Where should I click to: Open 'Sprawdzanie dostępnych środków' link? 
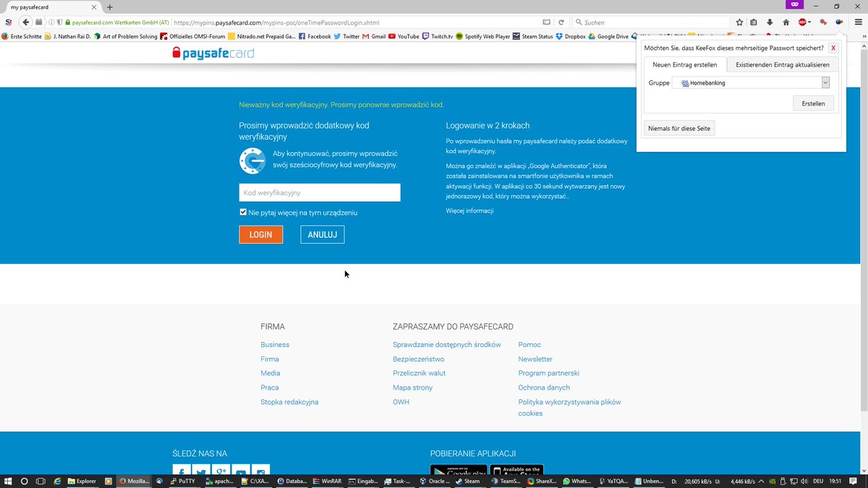tap(447, 345)
